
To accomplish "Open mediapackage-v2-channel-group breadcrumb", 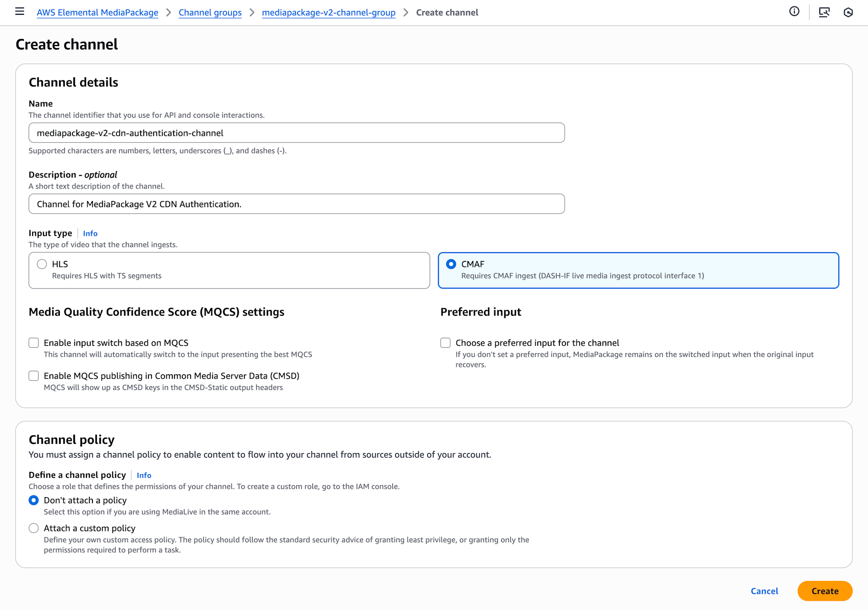I will point(329,13).
